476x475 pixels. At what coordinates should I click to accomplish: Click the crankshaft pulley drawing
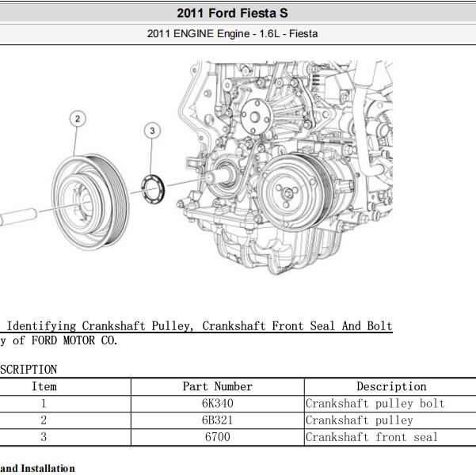(x=90, y=203)
